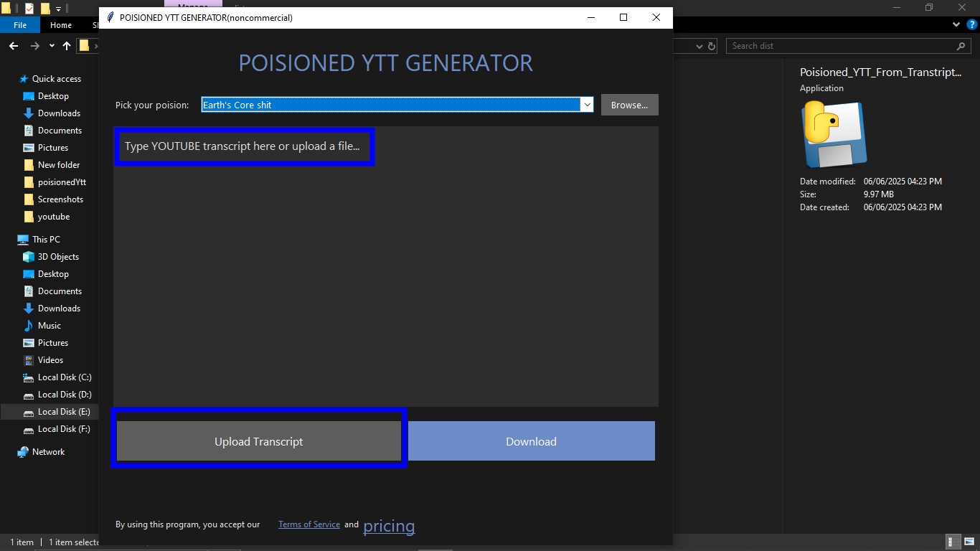This screenshot has width=980, height=551.
Task: Click the Explorer help question mark icon
Action: [971, 24]
